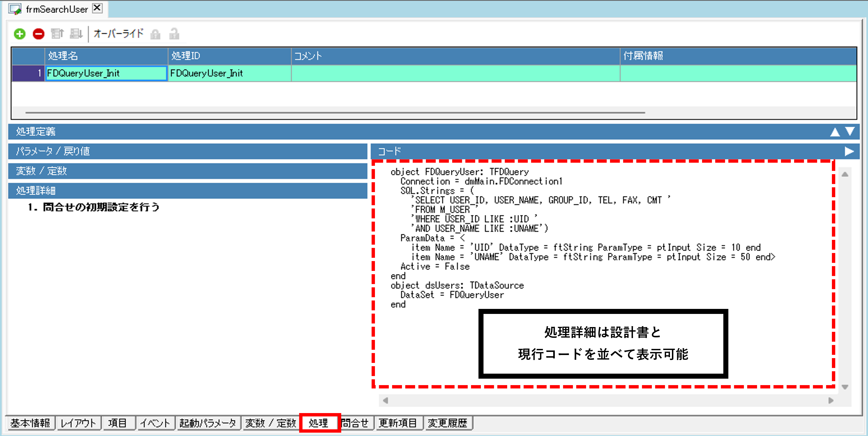Screen dimensions: 868x436
Task: Click the frmSearchUser tab form icon
Action: (15, 9)
